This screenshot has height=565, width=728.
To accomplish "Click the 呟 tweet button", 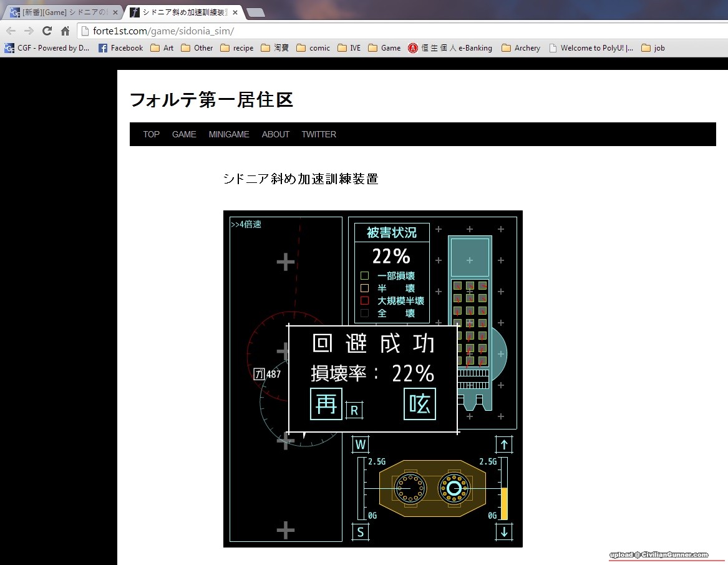I will (420, 404).
